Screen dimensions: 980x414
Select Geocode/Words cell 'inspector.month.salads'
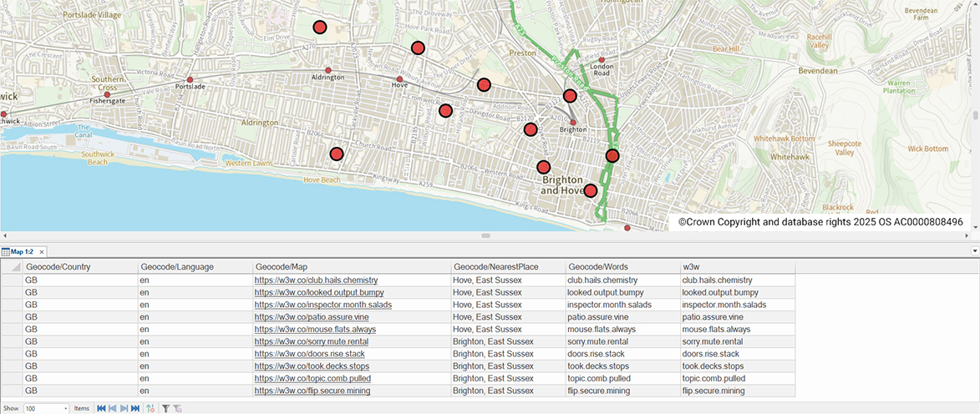coord(622,305)
